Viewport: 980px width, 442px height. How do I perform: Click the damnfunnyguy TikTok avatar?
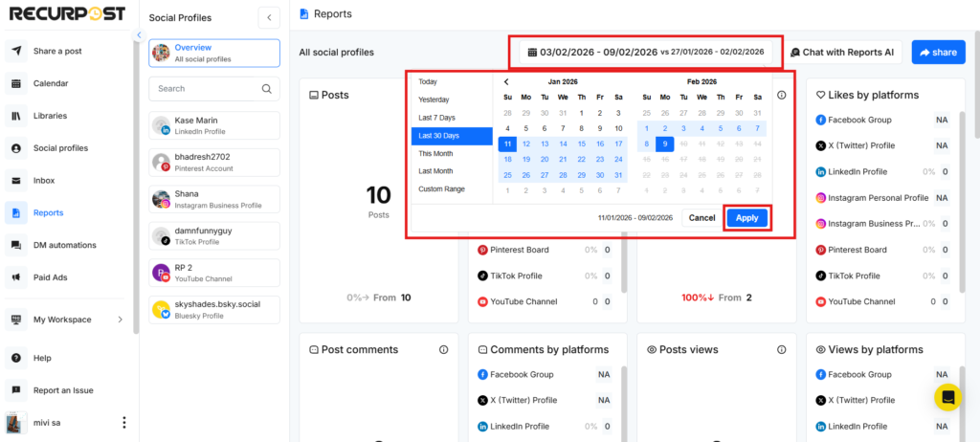[x=161, y=235]
